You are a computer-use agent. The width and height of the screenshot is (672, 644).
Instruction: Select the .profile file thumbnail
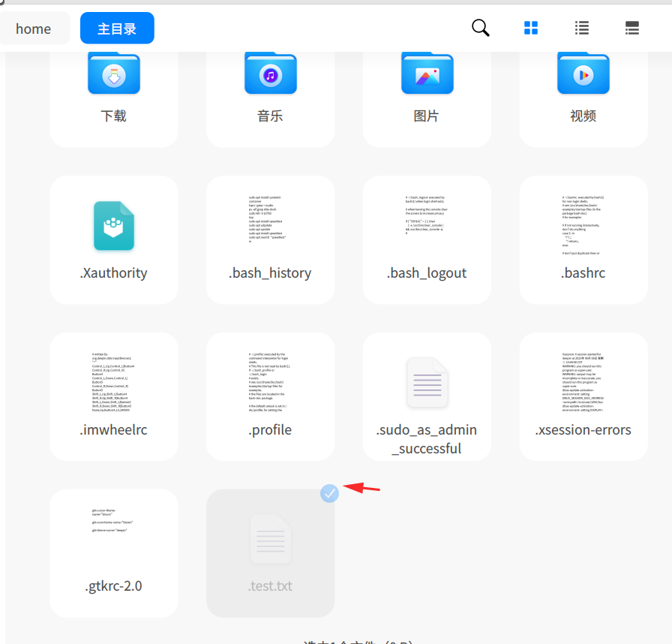pyautogui.click(x=268, y=383)
